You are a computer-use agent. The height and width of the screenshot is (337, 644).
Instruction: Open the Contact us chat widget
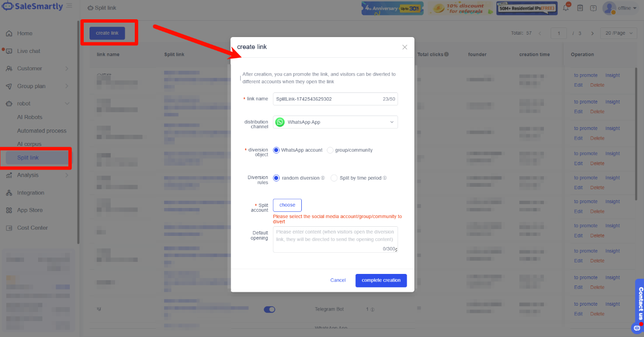[640, 306]
